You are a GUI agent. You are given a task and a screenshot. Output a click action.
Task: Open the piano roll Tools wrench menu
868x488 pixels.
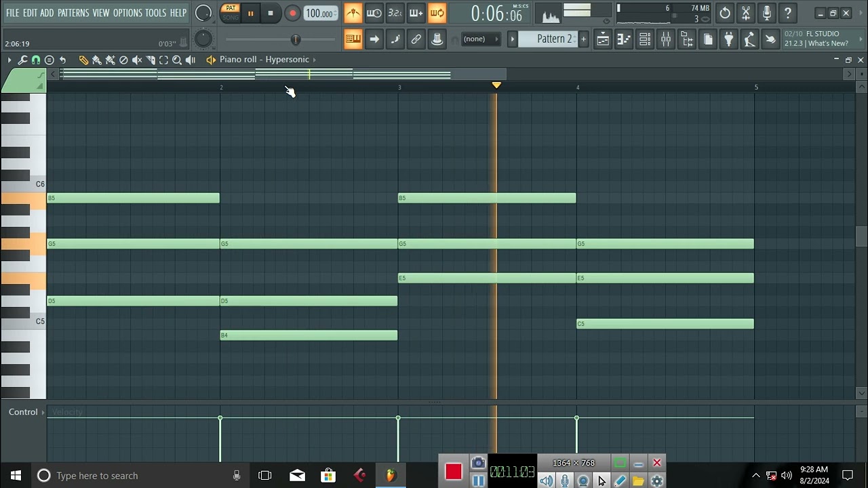pos(22,60)
